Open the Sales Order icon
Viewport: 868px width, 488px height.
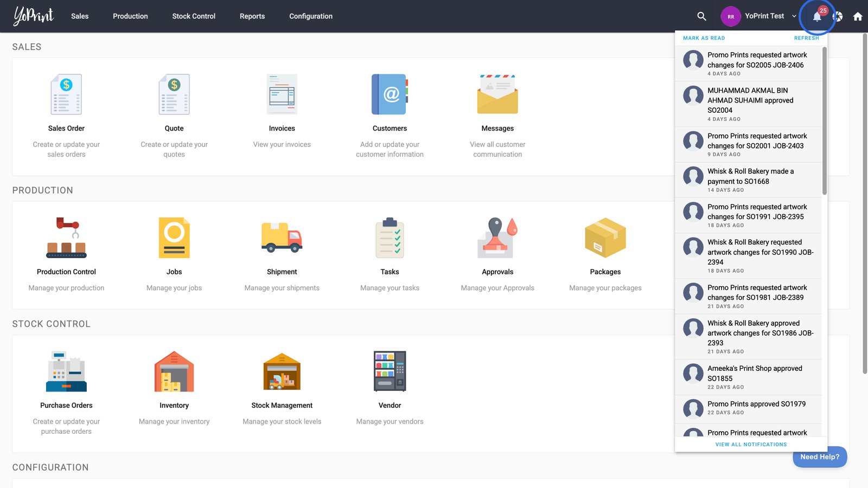(66, 94)
